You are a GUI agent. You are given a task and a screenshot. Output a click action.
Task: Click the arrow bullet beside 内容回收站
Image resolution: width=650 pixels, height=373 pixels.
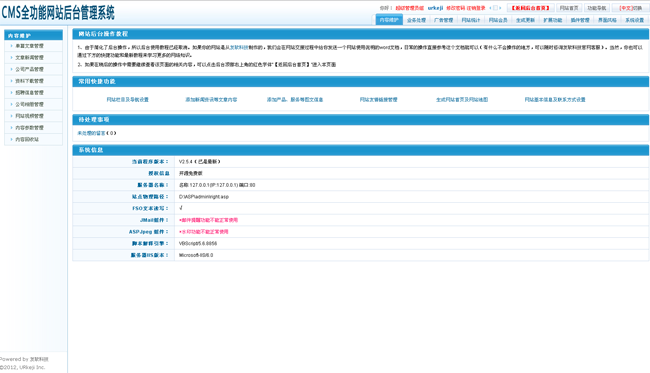[x=11, y=139]
